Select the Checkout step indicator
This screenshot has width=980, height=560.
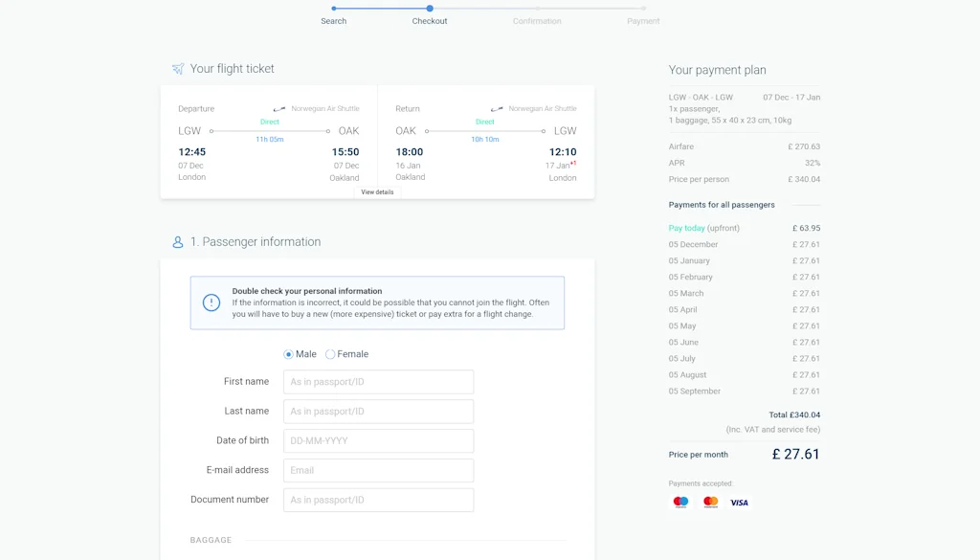430,10
